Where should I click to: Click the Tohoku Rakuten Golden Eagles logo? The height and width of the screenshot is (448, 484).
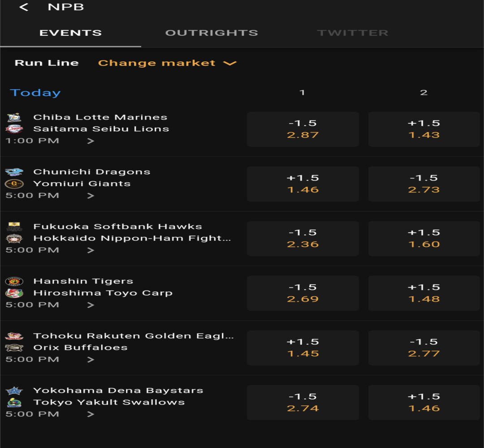pos(14,336)
